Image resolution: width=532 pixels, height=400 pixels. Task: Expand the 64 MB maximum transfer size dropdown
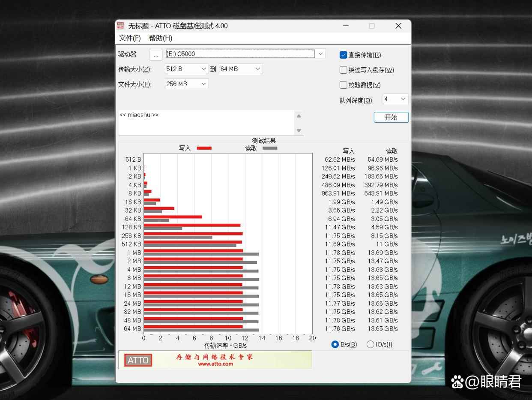pos(257,69)
